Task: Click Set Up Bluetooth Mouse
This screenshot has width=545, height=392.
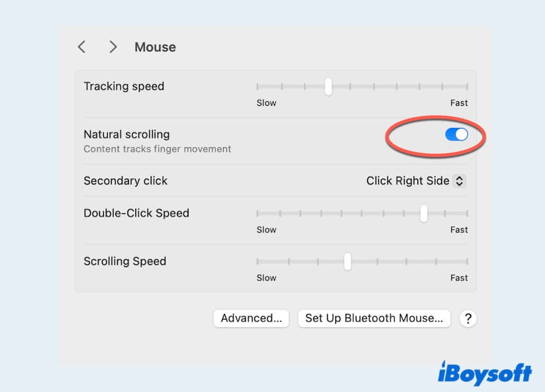Action: tap(374, 318)
